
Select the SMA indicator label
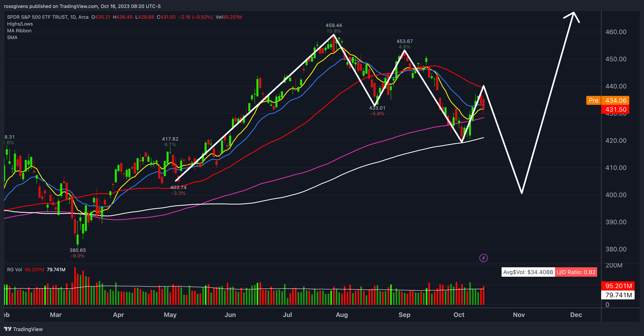point(12,37)
